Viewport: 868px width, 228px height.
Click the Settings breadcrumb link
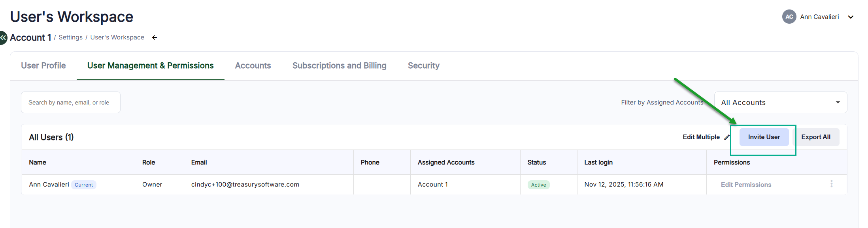[x=70, y=37]
